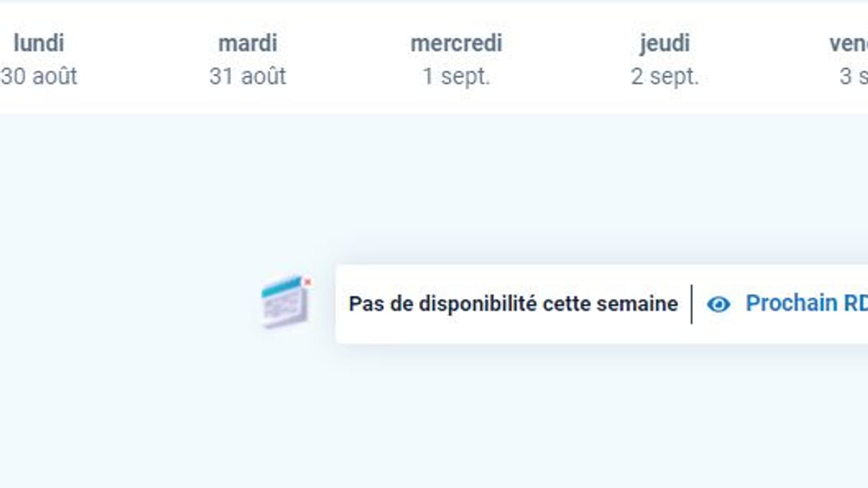
Task: Click the 1 sept. date label
Action: (456, 76)
